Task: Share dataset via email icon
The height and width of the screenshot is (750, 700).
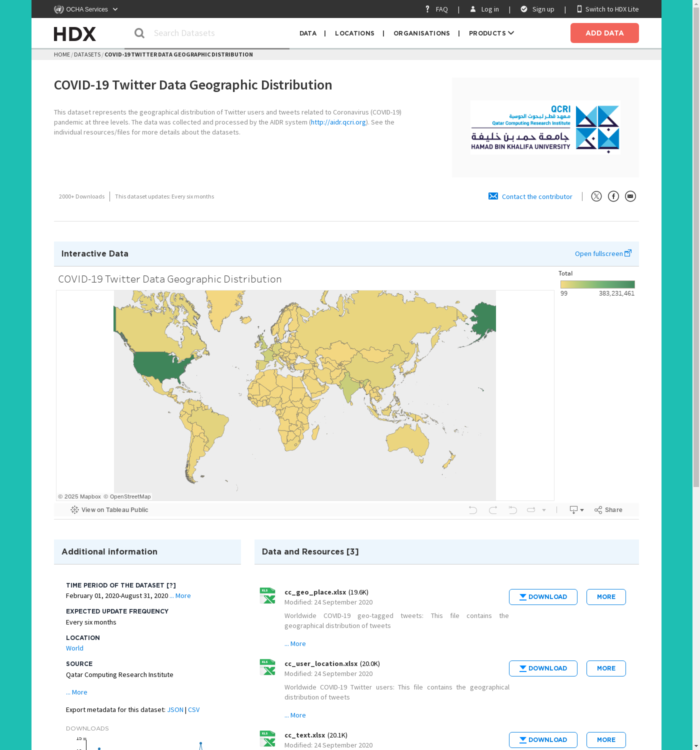Action: click(630, 196)
